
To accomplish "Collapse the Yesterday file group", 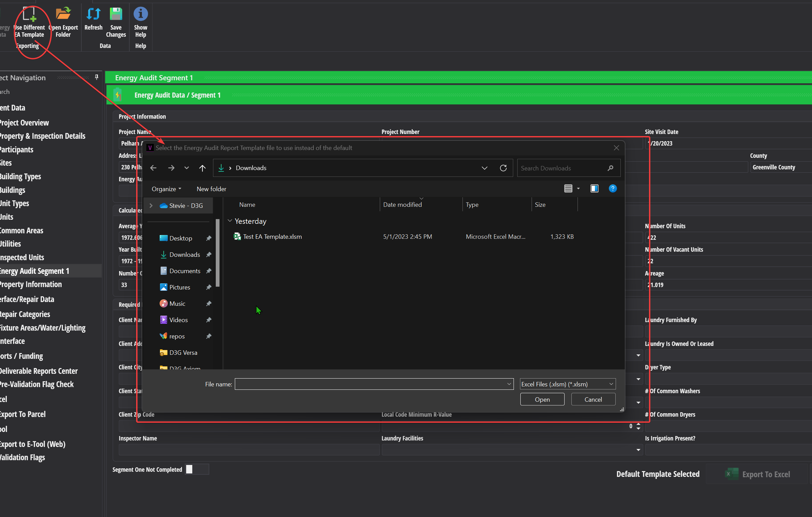I will [230, 221].
